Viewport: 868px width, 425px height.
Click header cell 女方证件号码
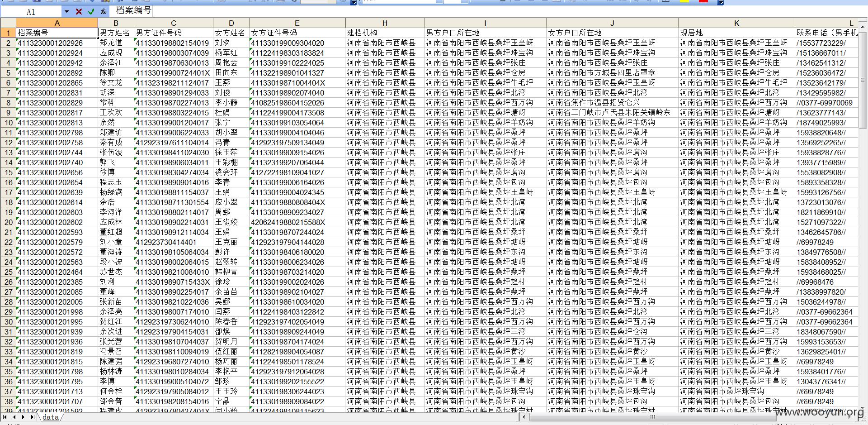point(297,33)
